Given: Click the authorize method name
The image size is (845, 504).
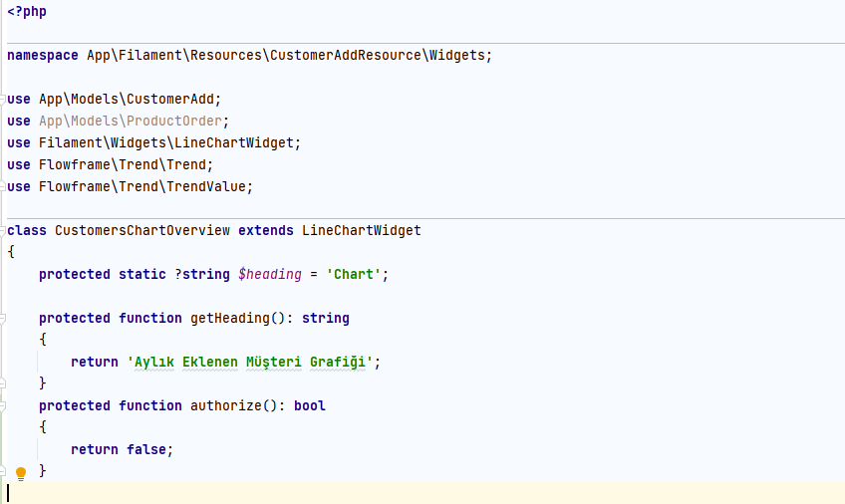Looking at the screenshot, I should [226, 405].
